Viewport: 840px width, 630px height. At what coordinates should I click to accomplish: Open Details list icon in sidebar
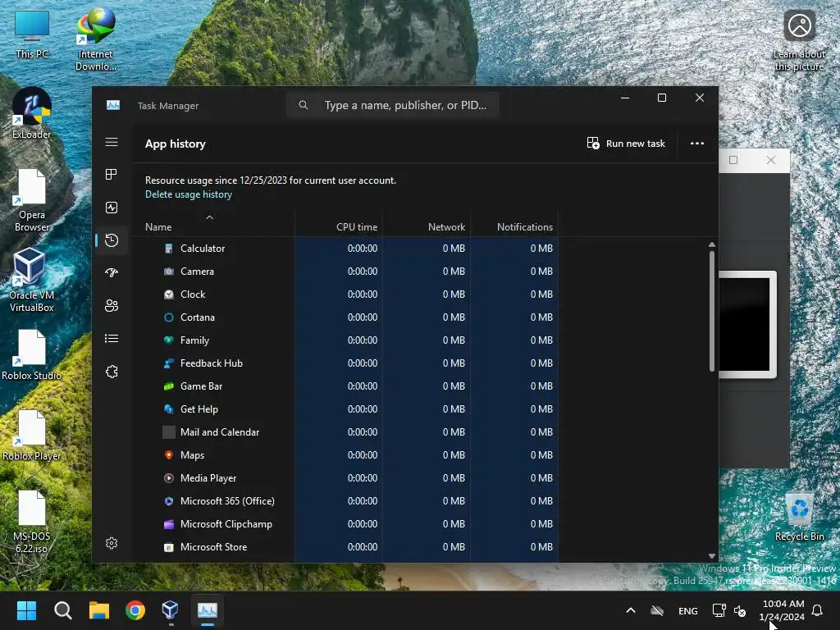tap(112, 339)
